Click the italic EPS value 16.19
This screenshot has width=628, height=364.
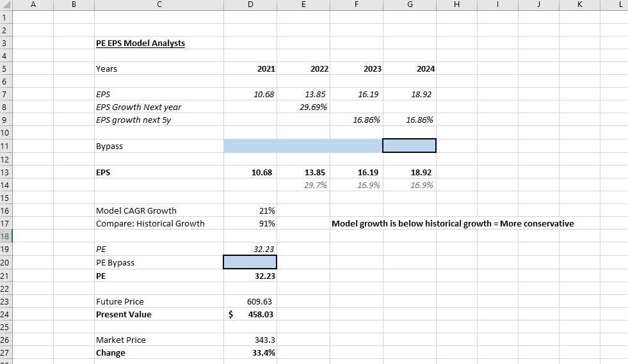pyautogui.click(x=357, y=94)
